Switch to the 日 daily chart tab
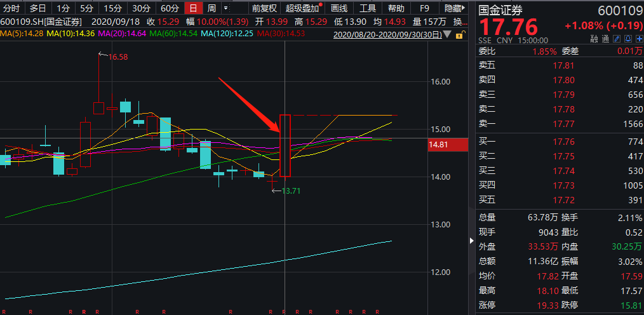The height and width of the screenshot is (315, 644). 193,8
